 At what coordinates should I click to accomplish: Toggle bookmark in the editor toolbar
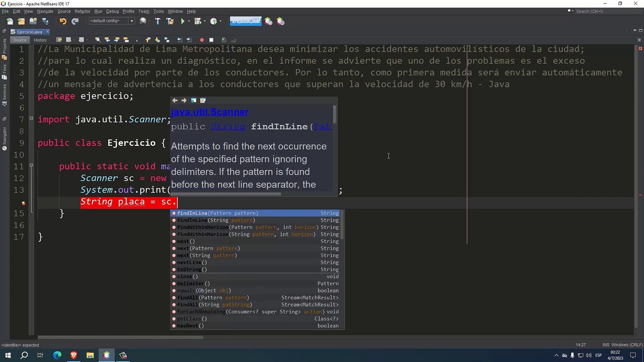pyautogui.click(x=167, y=40)
